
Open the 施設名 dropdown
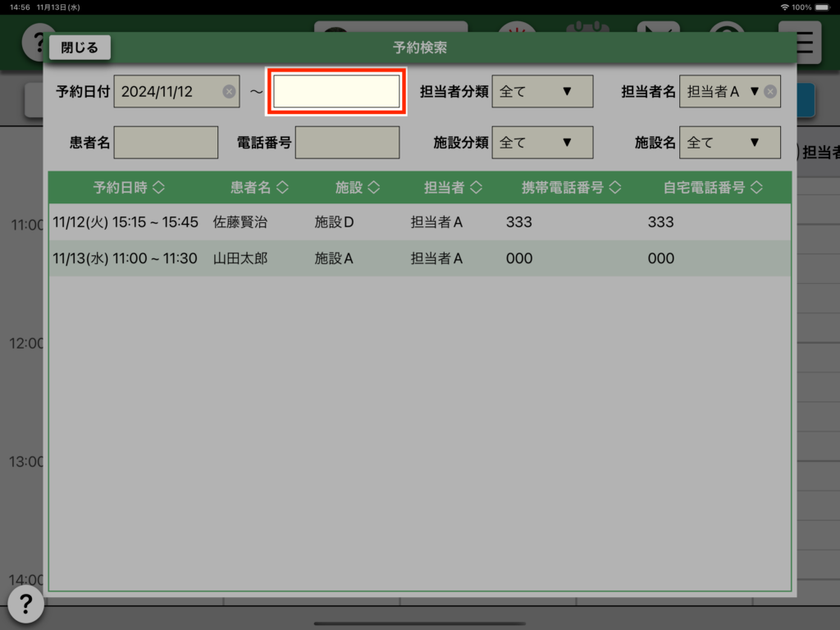pos(730,143)
